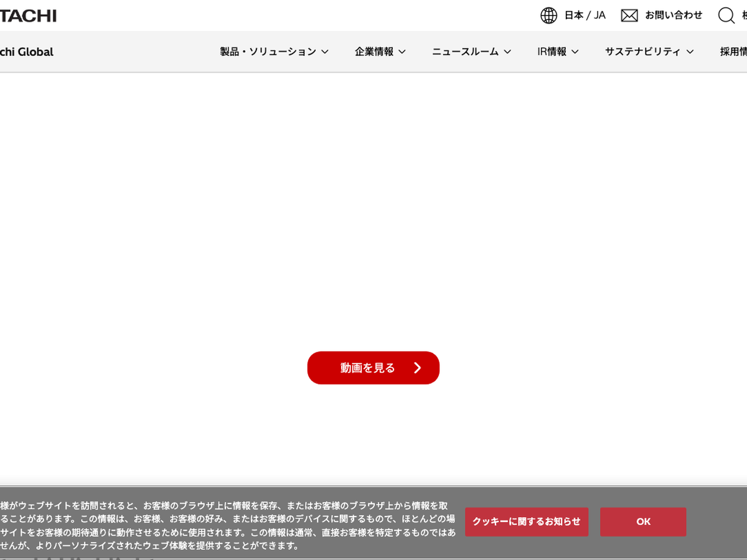Open the お問い合わせ contact link
The image size is (747, 560).
click(x=674, y=16)
